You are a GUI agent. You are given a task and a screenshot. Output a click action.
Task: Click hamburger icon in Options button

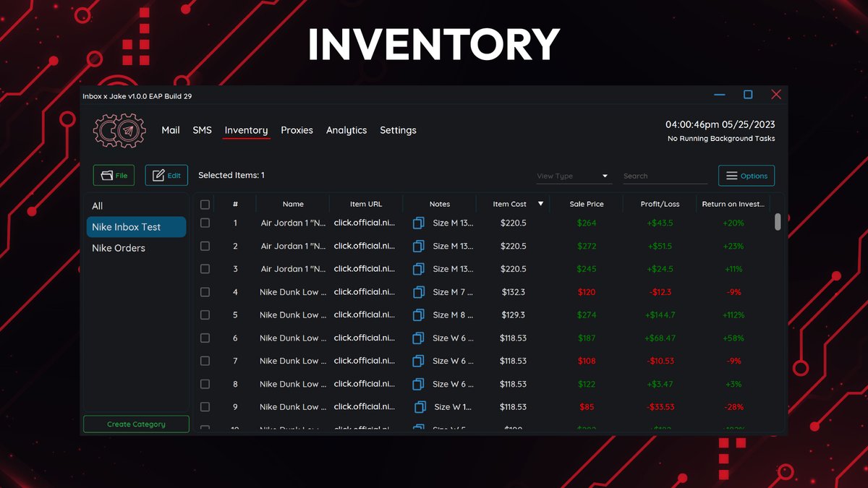point(731,176)
